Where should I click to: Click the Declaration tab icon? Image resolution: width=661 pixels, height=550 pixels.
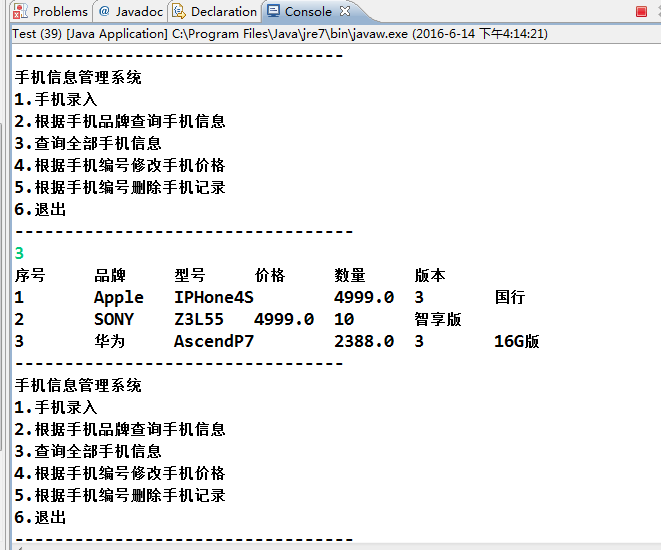179,11
